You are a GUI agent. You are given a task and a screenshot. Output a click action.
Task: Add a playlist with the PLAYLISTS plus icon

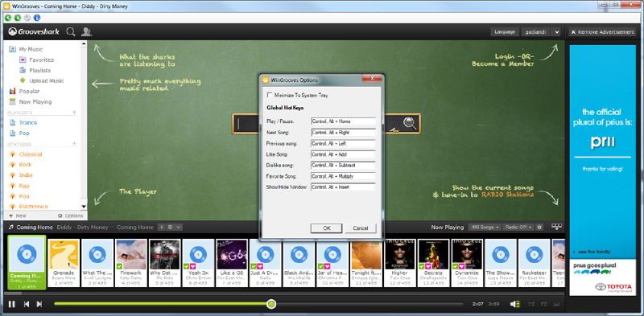pyautogui.click(x=74, y=112)
